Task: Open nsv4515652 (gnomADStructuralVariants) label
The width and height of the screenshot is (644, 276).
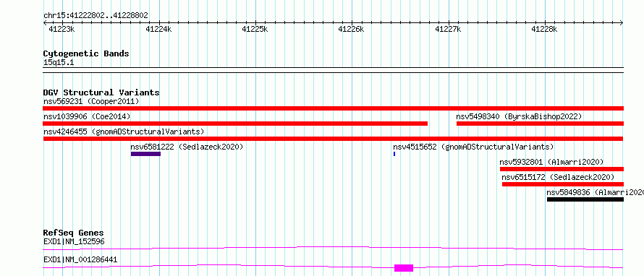Action: [x=473, y=147]
